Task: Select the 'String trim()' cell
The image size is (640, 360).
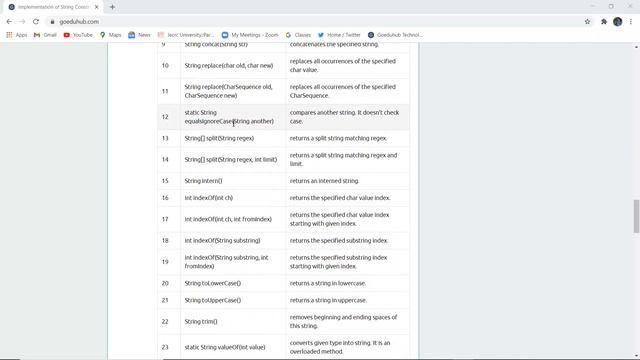Action: click(233, 322)
